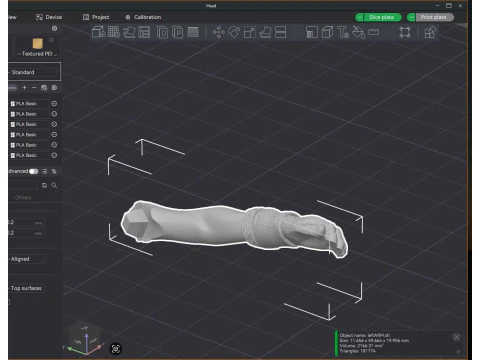This screenshot has height=360, width=480.
Task: Select the Scale gizmo tool
Action: point(250,32)
